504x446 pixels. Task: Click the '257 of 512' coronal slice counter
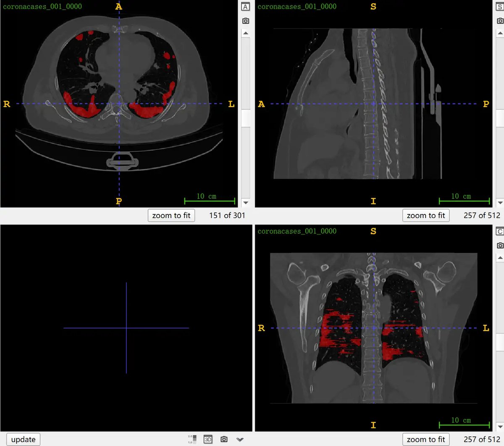[482, 440]
